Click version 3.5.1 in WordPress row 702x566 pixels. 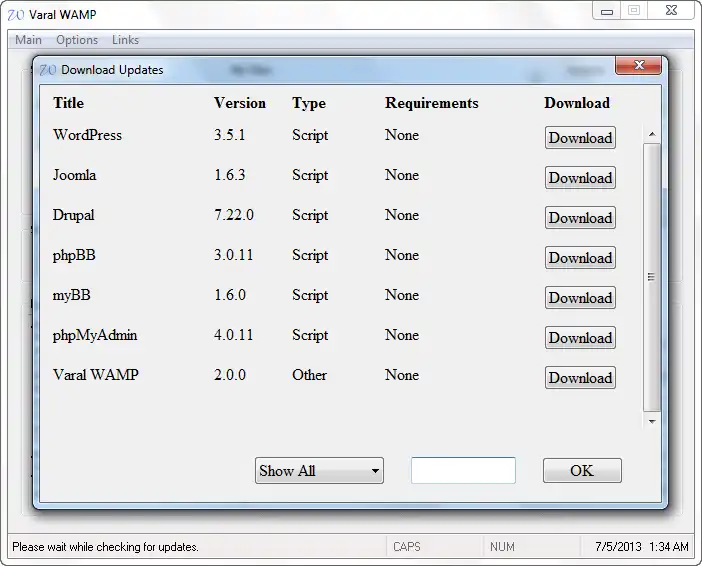coord(230,135)
